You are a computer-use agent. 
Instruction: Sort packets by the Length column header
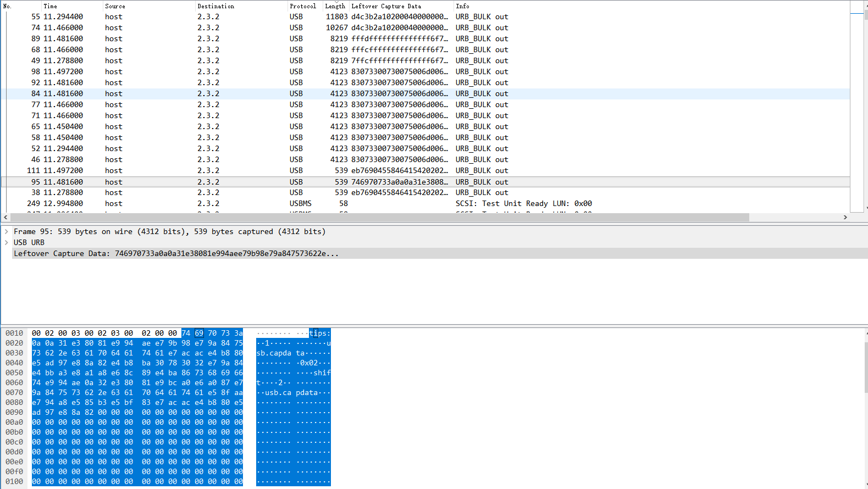pos(335,6)
